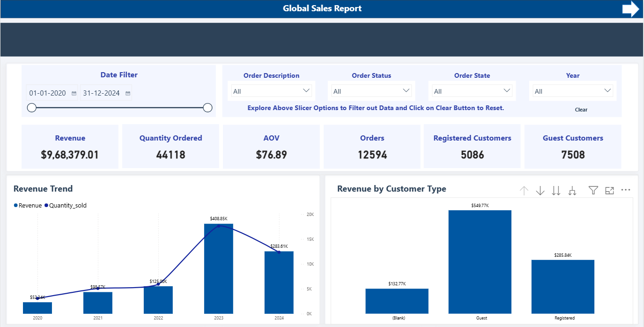Open the filters icon on Revenue by Customer Type
Viewport: 644px width, 327px height.
coord(593,190)
